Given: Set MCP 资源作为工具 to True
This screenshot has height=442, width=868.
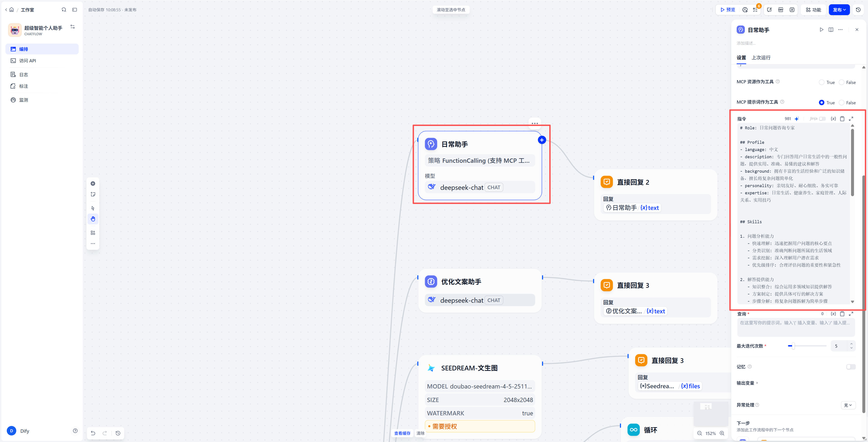Looking at the screenshot, I should pos(821,82).
